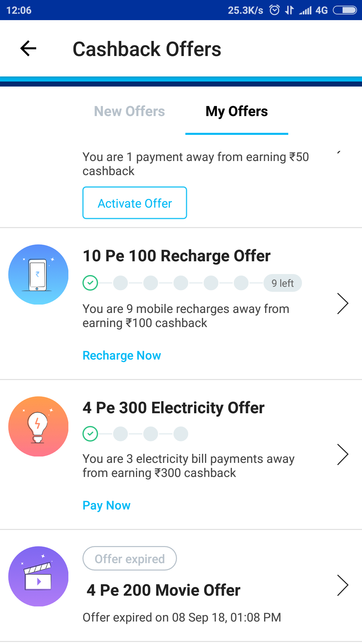Screen dimensions: 362x644
Task: Tap the battery indicator in status bar
Action: pos(345,10)
